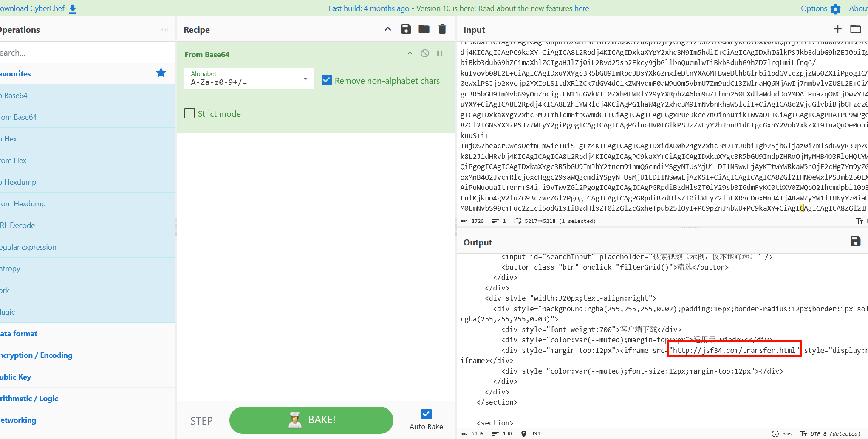This screenshot has height=439, width=868.
Task: Clear the recipe with the trash icon
Action: click(442, 29)
